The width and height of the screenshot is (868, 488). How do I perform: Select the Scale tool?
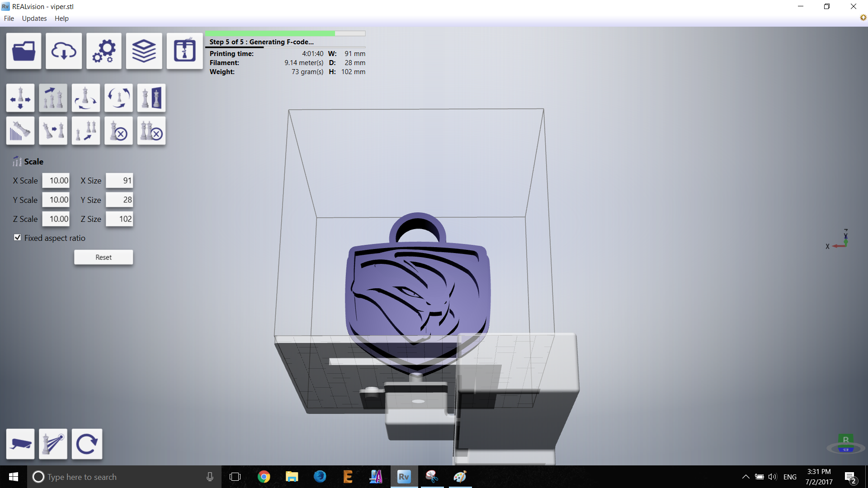point(53,98)
